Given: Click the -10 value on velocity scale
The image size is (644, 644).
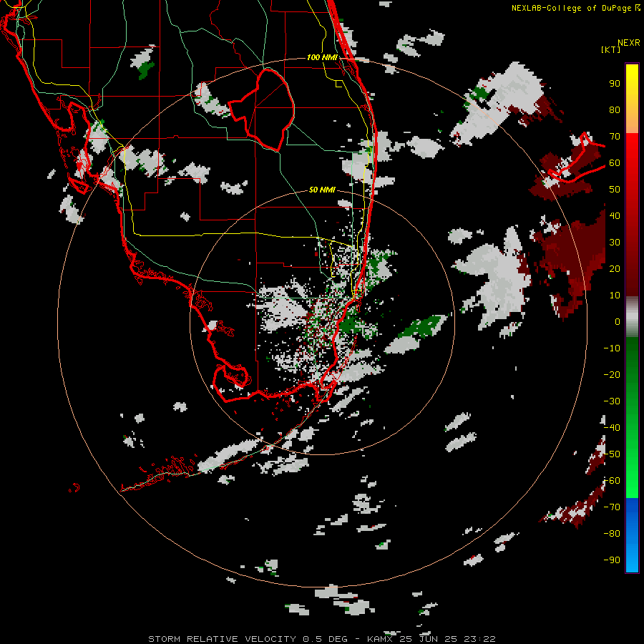Looking at the screenshot, I should click(612, 348).
